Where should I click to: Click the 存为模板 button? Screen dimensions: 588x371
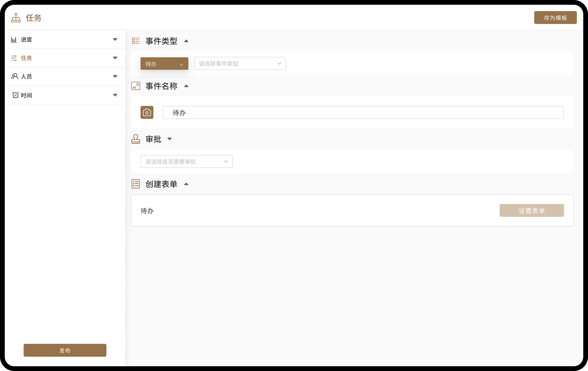pyautogui.click(x=555, y=18)
